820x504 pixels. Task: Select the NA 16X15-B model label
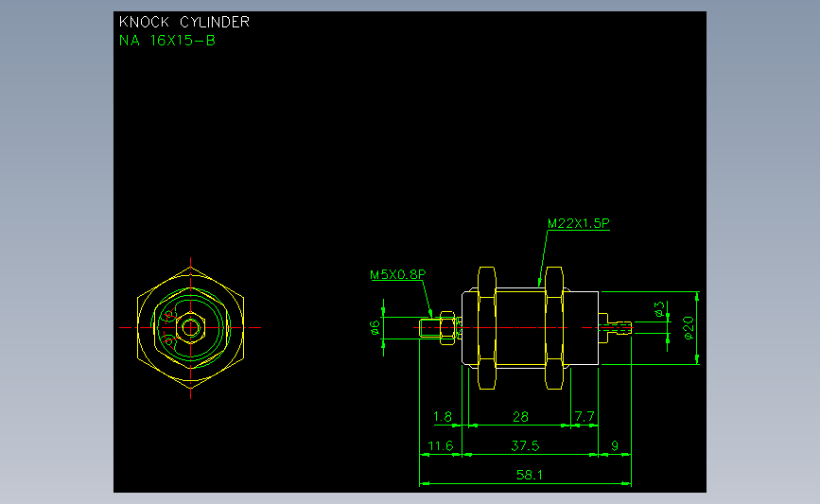pyautogui.click(x=166, y=41)
